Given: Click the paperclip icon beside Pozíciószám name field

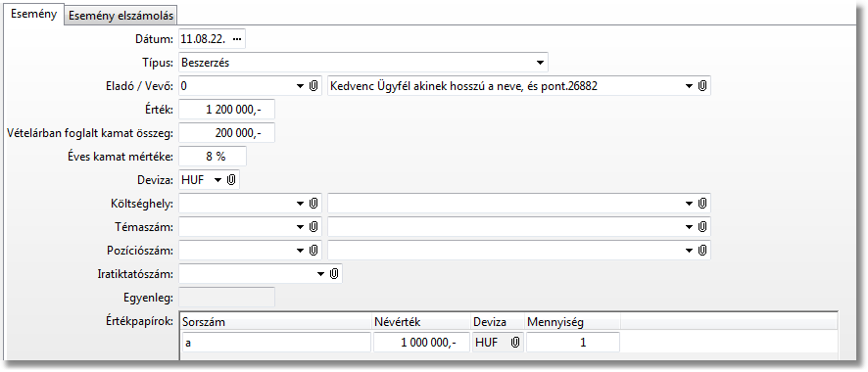Looking at the screenshot, I should (702, 251).
